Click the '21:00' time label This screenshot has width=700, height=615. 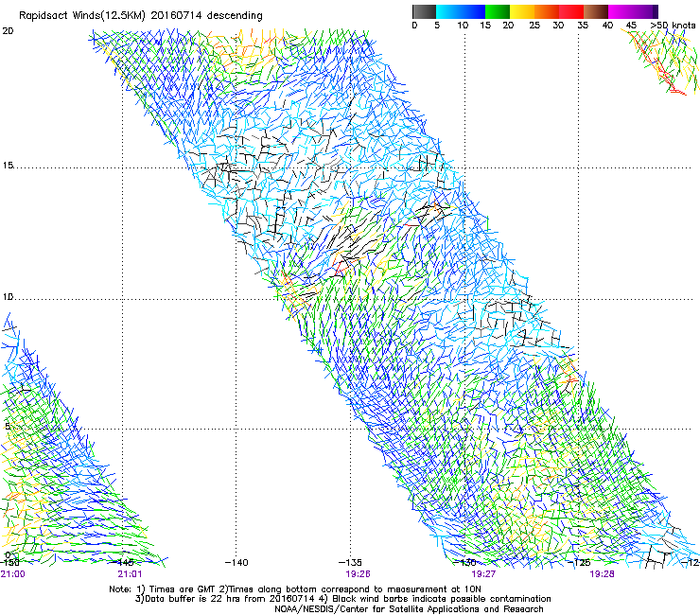(12, 574)
